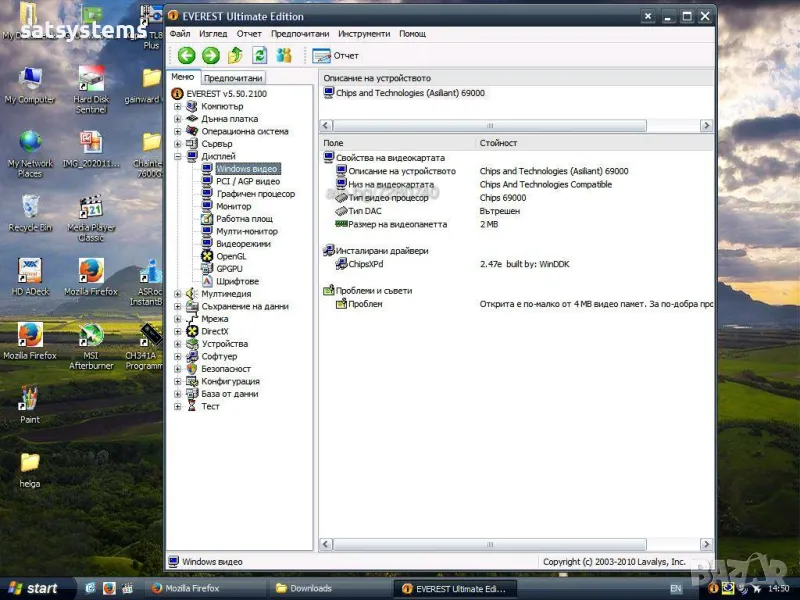Expand the Компютър tree node
The width and height of the screenshot is (800, 600).
(178, 106)
